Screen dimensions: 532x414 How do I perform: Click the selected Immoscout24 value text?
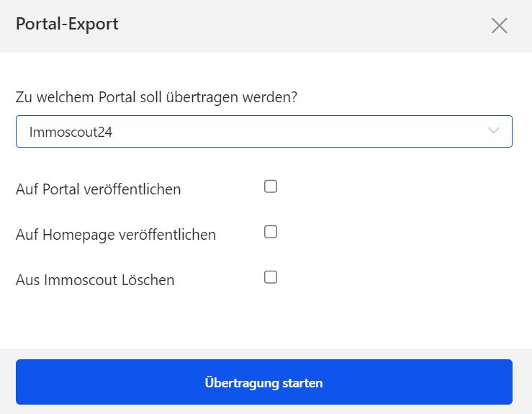(71, 132)
